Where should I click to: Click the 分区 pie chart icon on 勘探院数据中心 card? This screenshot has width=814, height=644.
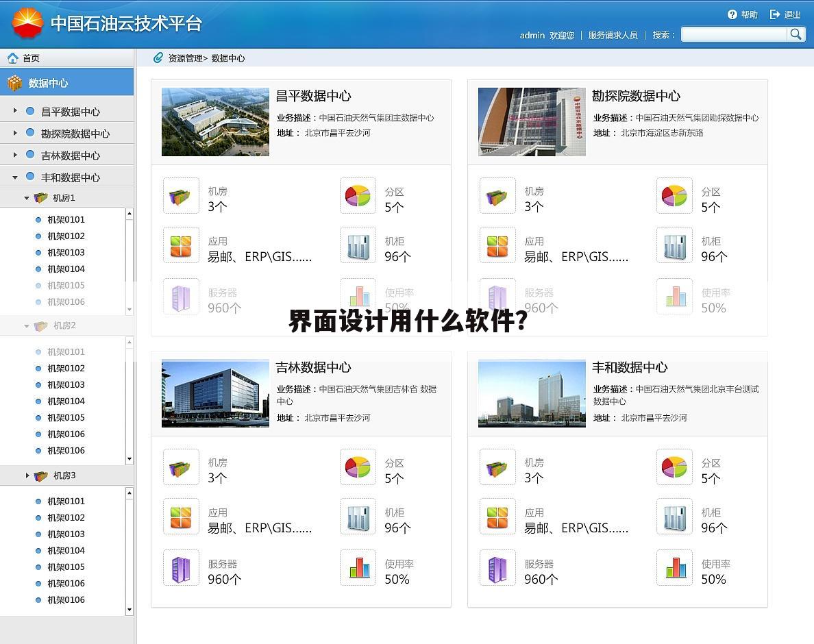point(674,196)
